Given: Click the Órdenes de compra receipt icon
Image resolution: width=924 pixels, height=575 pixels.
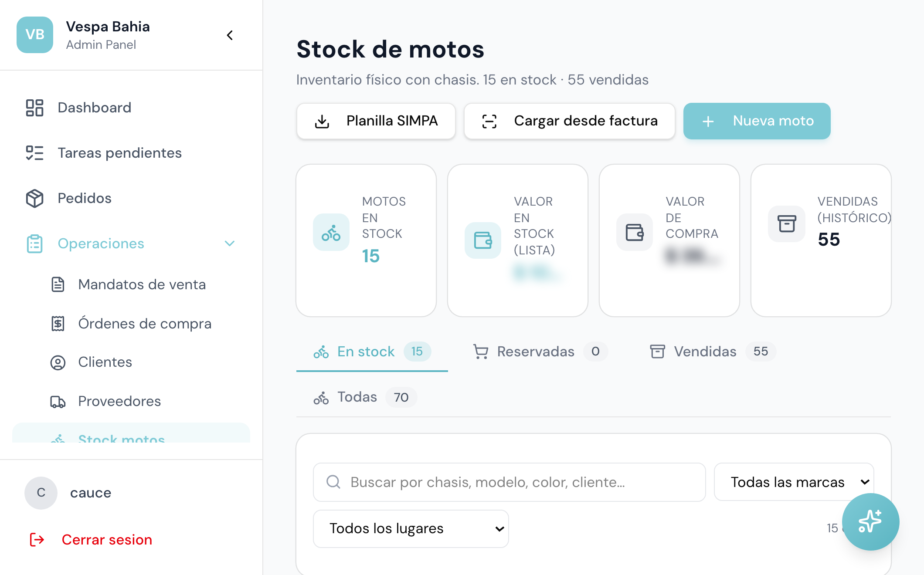Looking at the screenshot, I should 58,324.
